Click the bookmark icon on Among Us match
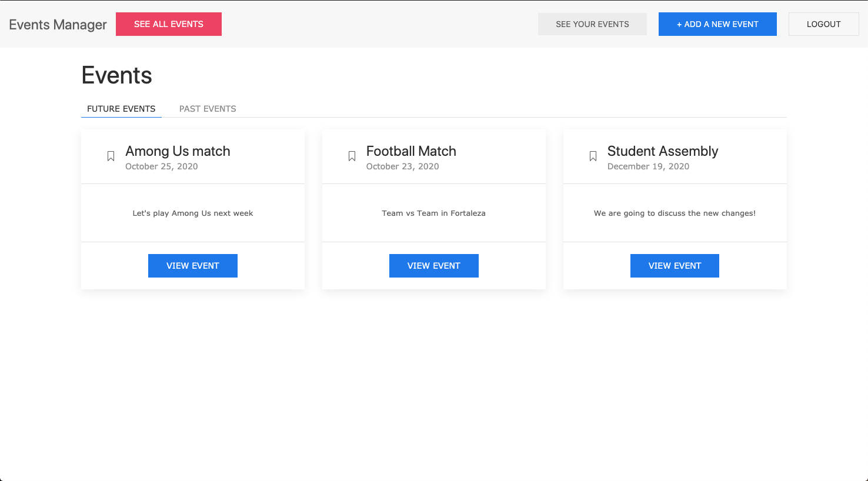This screenshot has height=481, width=868. pos(111,156)
